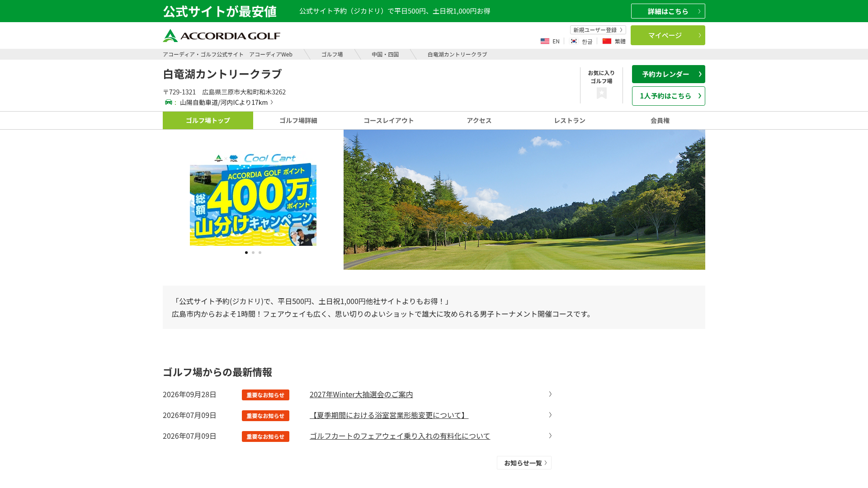Open the コースレイアウト tab
The width and height of the screenshot is (868, 488).
coord(389,120)
